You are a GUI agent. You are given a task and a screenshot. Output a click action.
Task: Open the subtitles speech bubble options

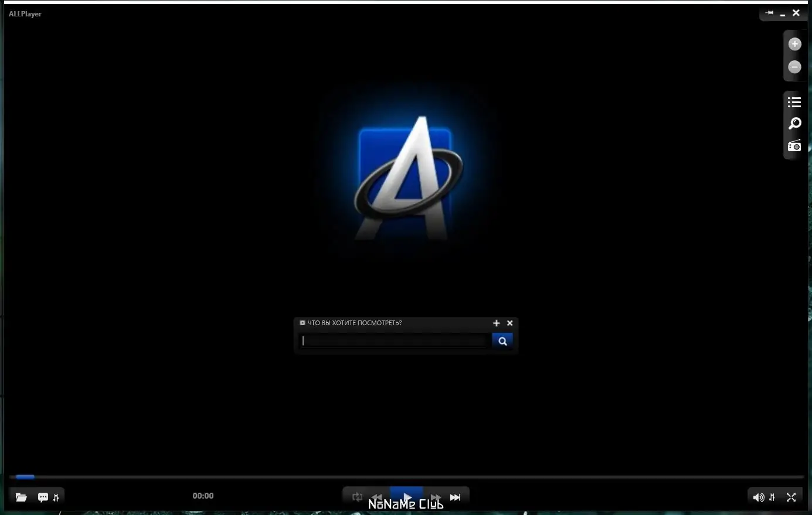tap(43, 497)
